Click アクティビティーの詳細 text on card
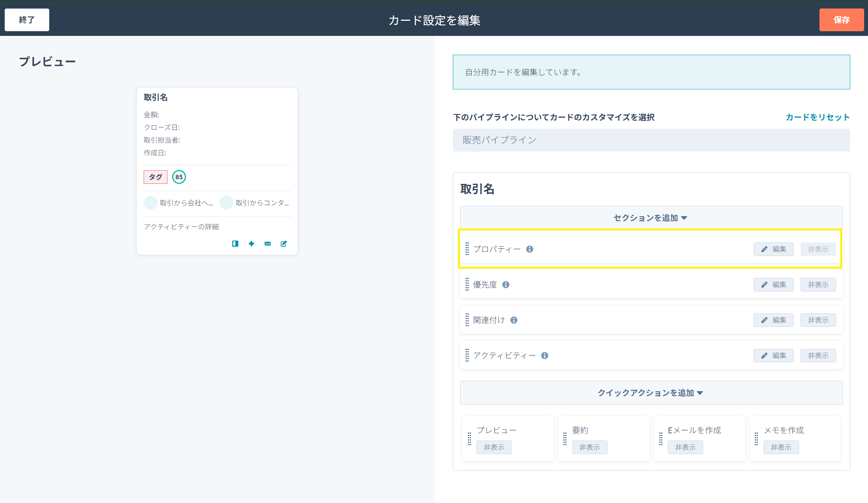The width and height of the screenshot is (868, 503). (181, 227)
